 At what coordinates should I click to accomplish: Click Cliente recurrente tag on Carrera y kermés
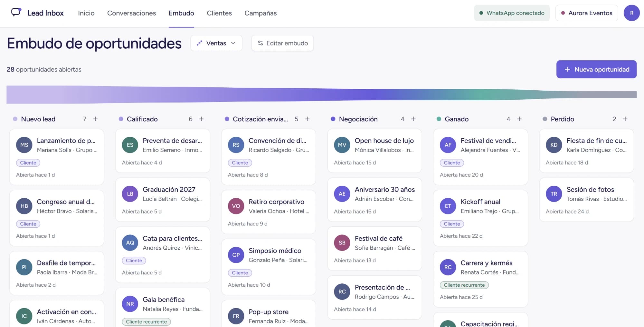pyautogui.click(x=464, y=285)
